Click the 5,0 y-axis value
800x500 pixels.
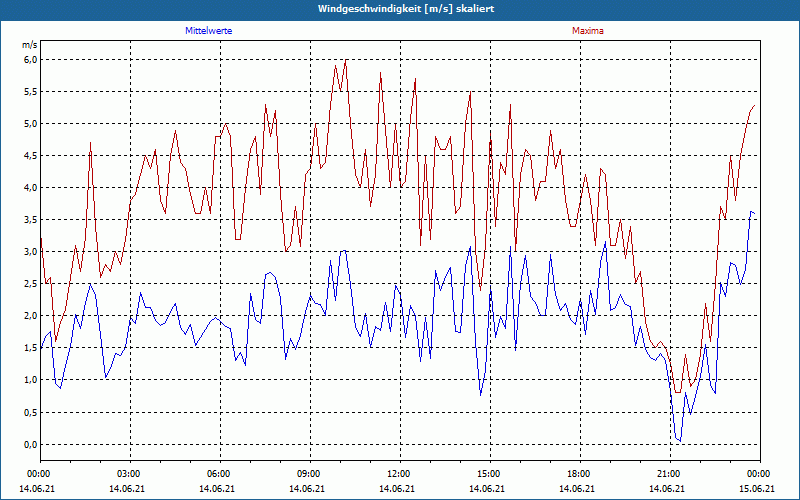(x=31, y=124)
